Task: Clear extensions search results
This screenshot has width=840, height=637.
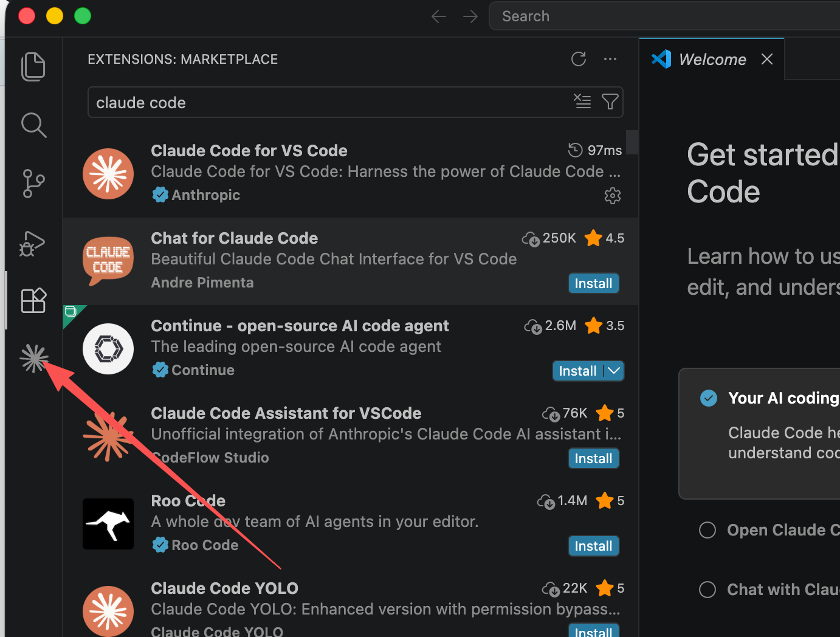Action: pos(582,102)
